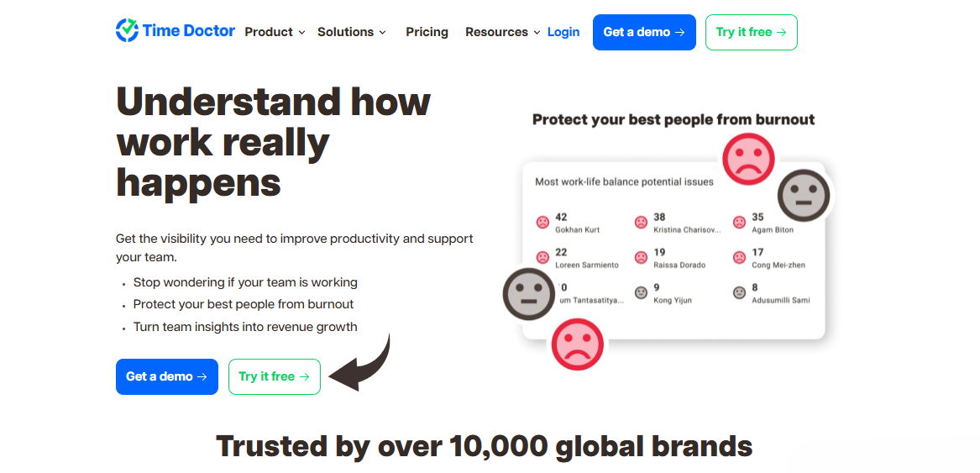Screen dimensions: 980x473
Task: Click the hero Get a demo button
Action: 167,376
